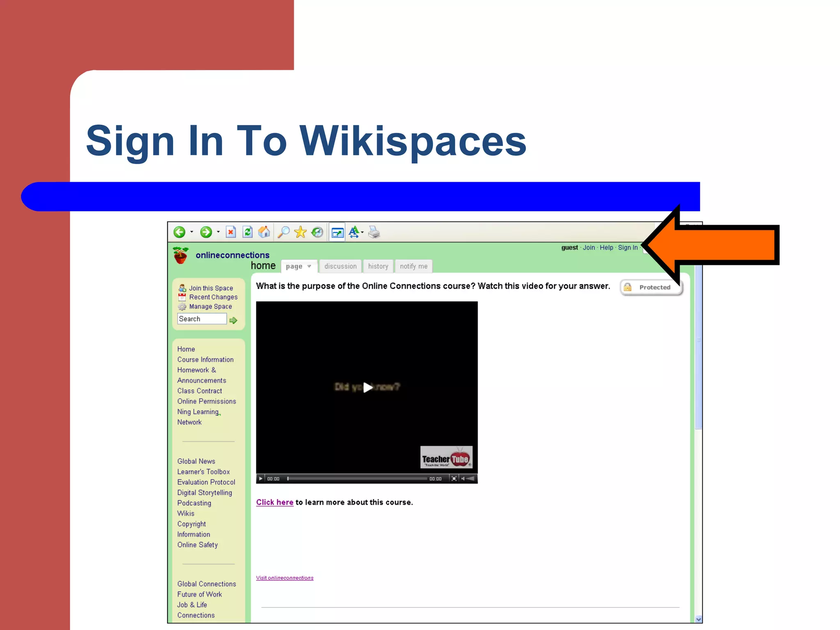
Task: Click the browser Back arrow button
Action: (179, 233)
